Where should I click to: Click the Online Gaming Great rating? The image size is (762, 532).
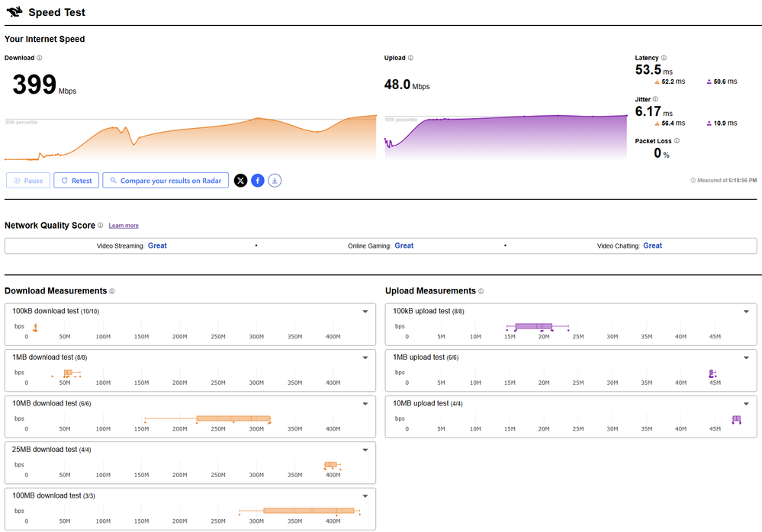pyautogui.click(x=404, y=245)
